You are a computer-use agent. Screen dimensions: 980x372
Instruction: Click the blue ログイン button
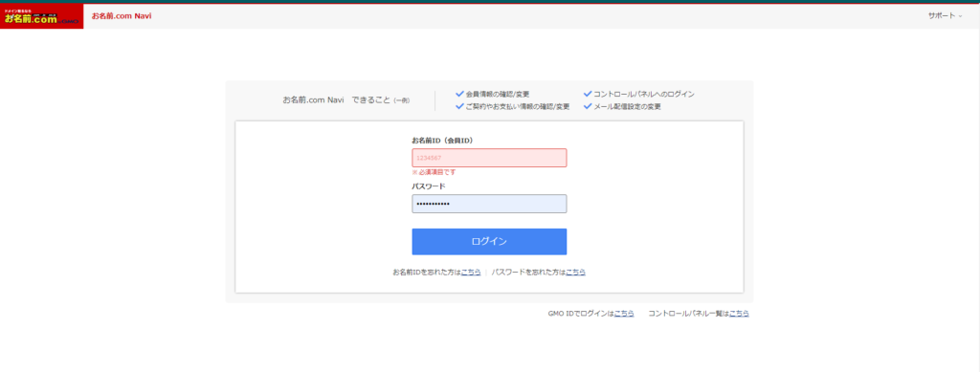[x=489, y=242]
